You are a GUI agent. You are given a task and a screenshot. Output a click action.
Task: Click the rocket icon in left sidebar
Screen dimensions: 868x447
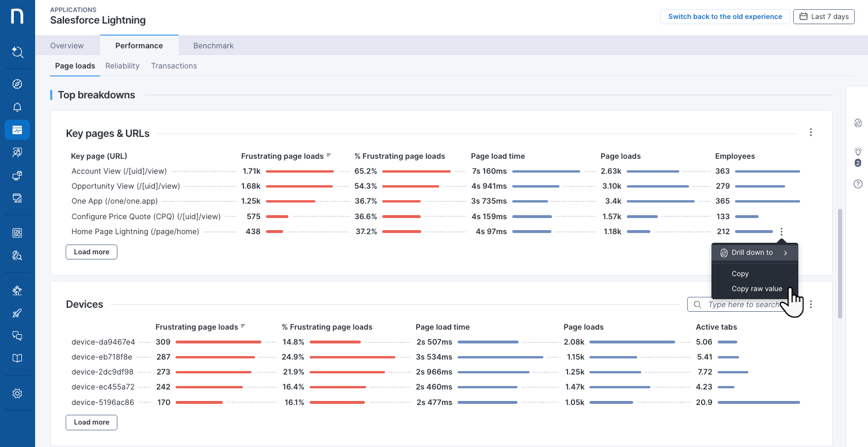tap(17, 314)
